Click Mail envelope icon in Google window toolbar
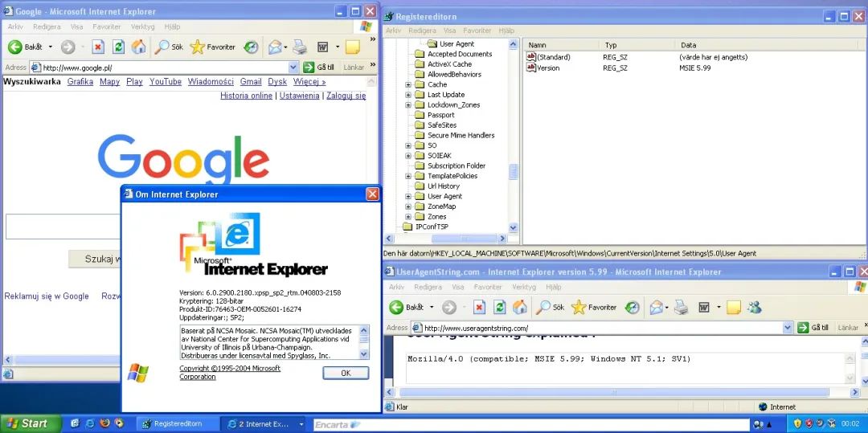Image resolution: width=868 pixels, height=433 pixels. click(x=275, y=47)
